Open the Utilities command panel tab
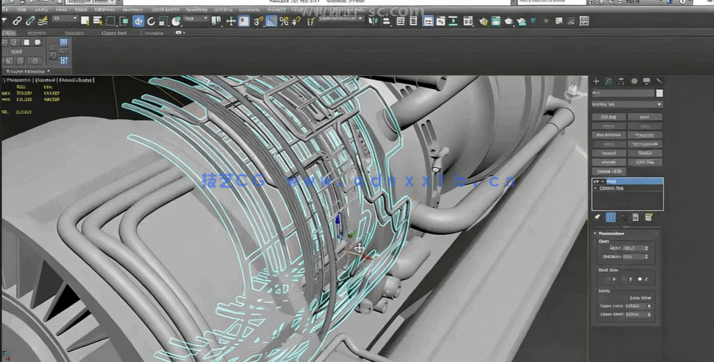 click(x=659, y=81)
